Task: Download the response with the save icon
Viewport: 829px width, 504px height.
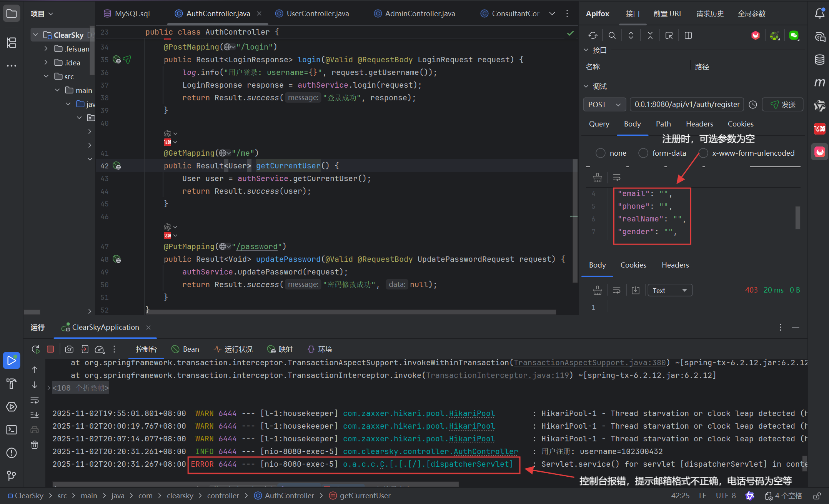Action: tap(636, 290)
